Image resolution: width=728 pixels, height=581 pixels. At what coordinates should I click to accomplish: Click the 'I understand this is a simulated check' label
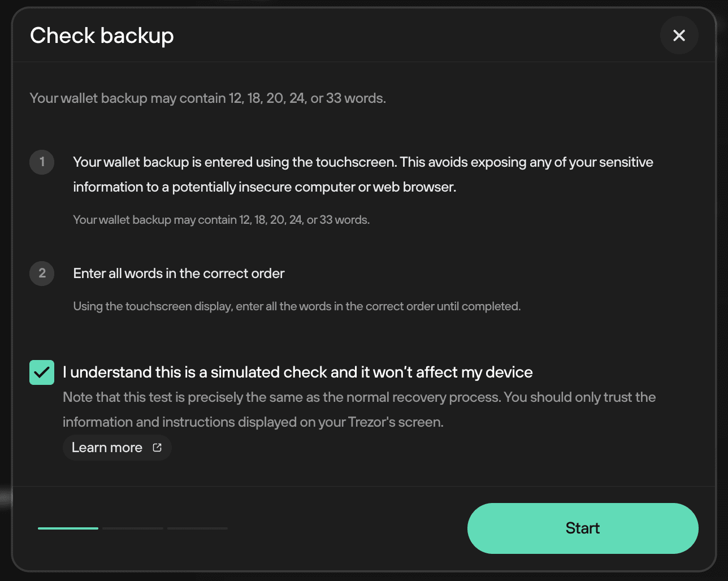(298, 372)
